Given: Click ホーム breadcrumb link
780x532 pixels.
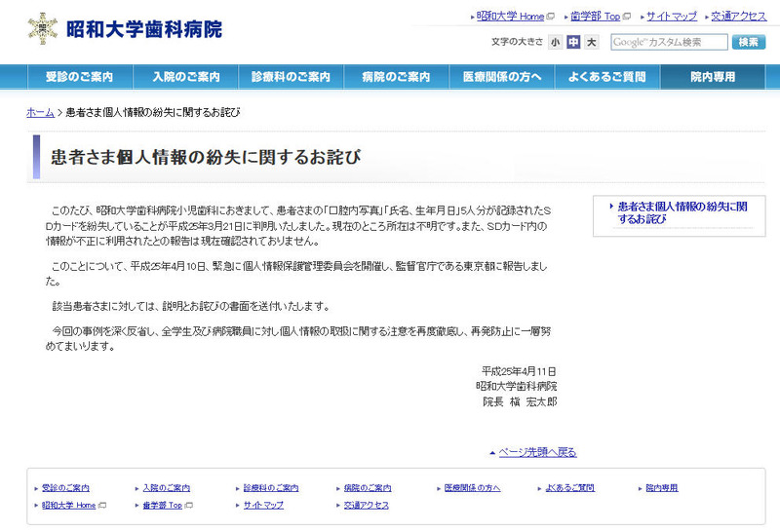Looking at the screenshot, I should (40, 113).
